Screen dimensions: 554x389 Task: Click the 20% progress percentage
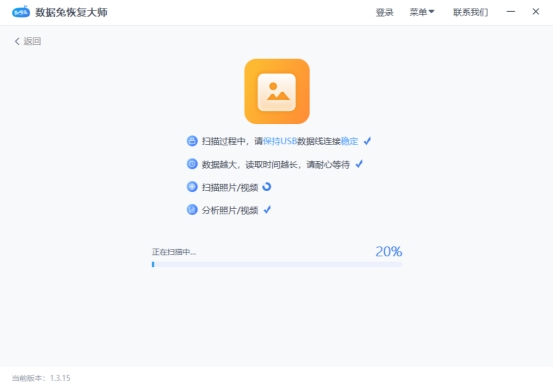[x=389, y=252]
